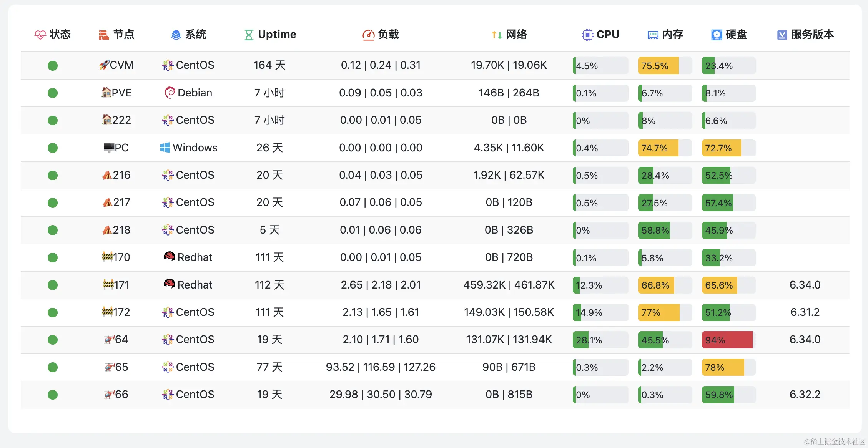868x448 pixels.
Task: Click the Uptime column header text
Action: [277, 35]
